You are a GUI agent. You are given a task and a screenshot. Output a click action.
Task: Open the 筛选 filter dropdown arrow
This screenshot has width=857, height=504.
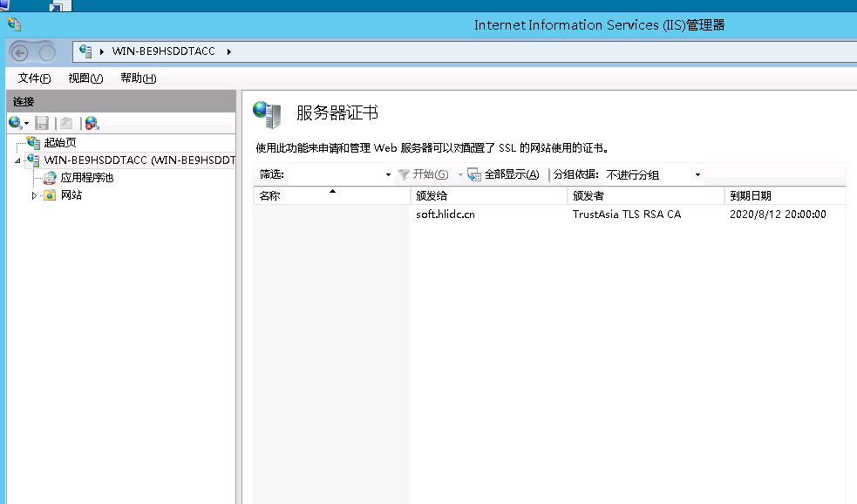pos(388,174)
